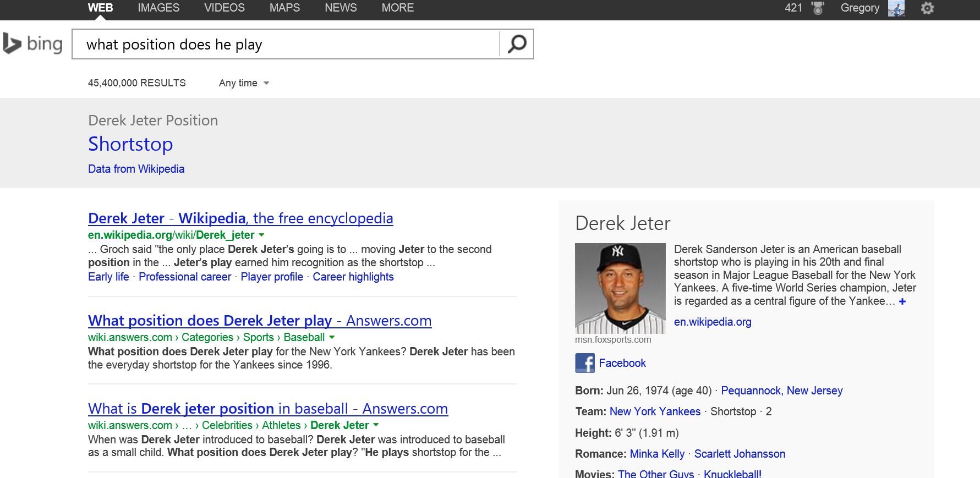
Task: Switch to the MAPS tab
Action: tap(284, 8)
